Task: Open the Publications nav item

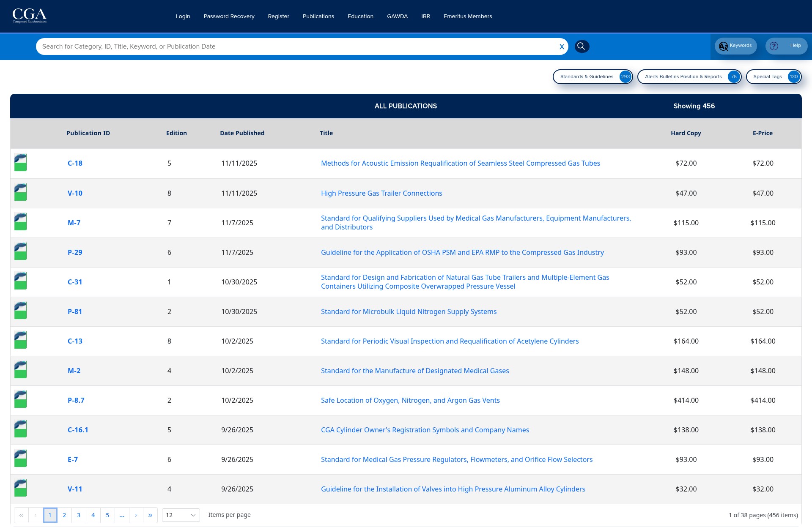Action: (318, 16)
